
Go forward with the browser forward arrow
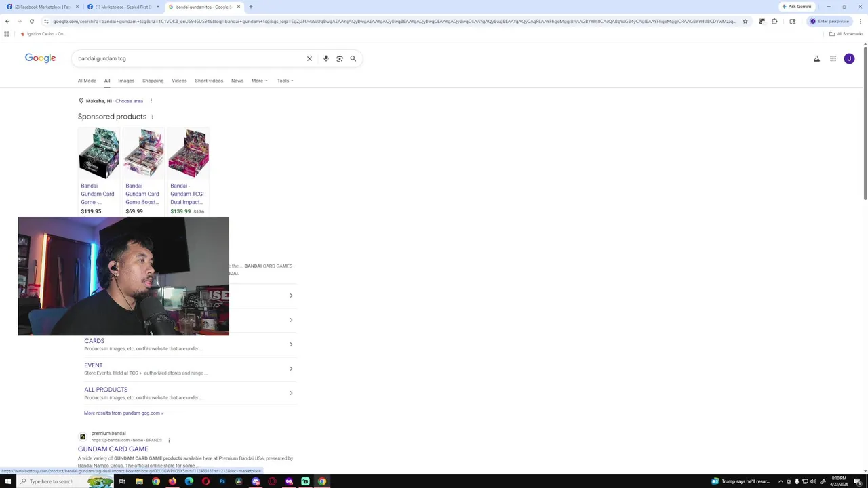[20, 21]
